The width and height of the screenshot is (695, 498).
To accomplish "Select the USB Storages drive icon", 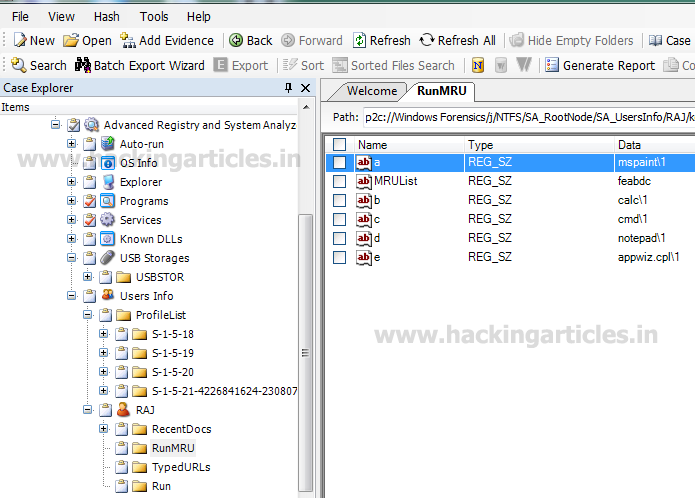I will pyautogui.click(x=108, y=257).
